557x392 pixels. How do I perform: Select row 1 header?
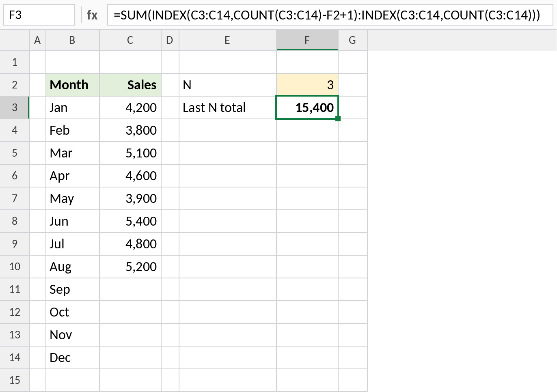click(15, 62)
